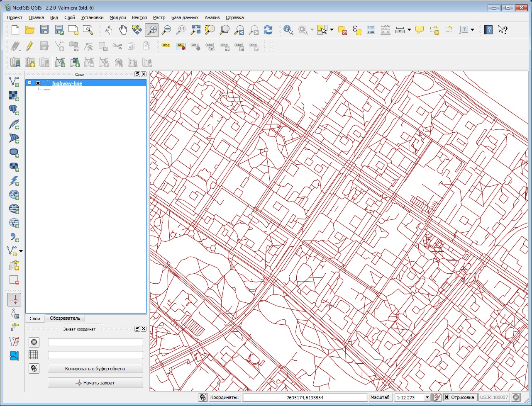Viewport: 532px width, 406px height.
Task: Zoom to full map extent
Action: 195,29
